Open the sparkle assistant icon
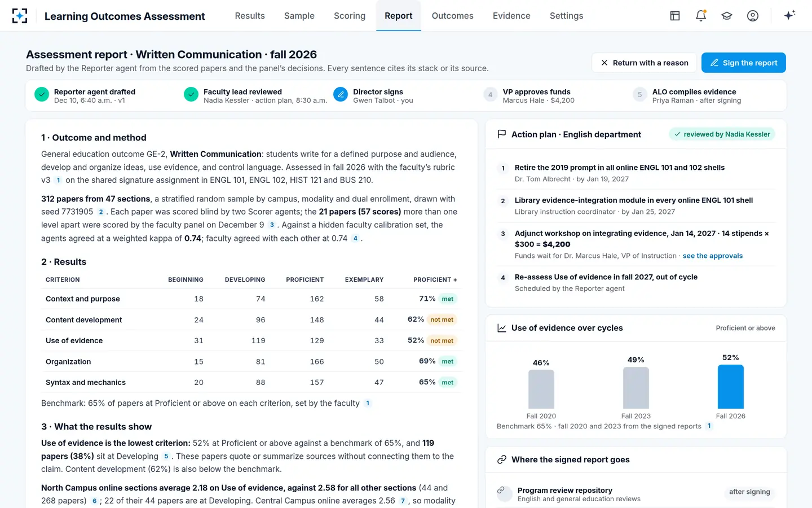The width and height of the screenshot is (812, 508). tap(789, 15)
